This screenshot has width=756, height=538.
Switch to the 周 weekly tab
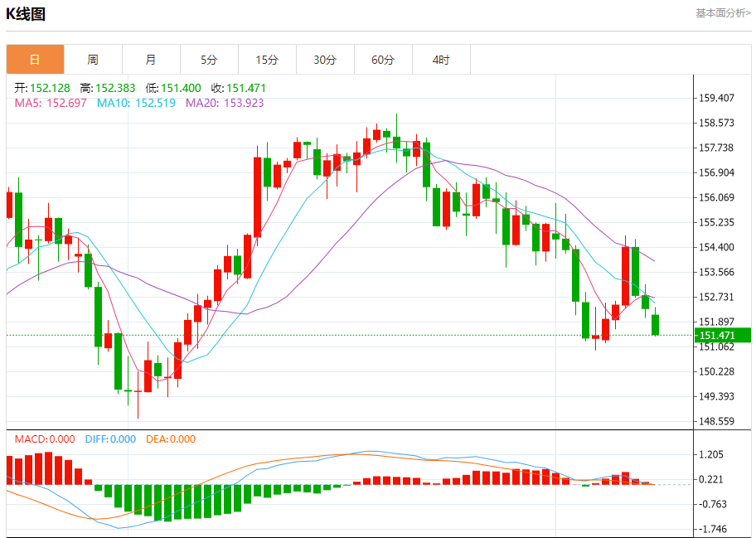93,60
